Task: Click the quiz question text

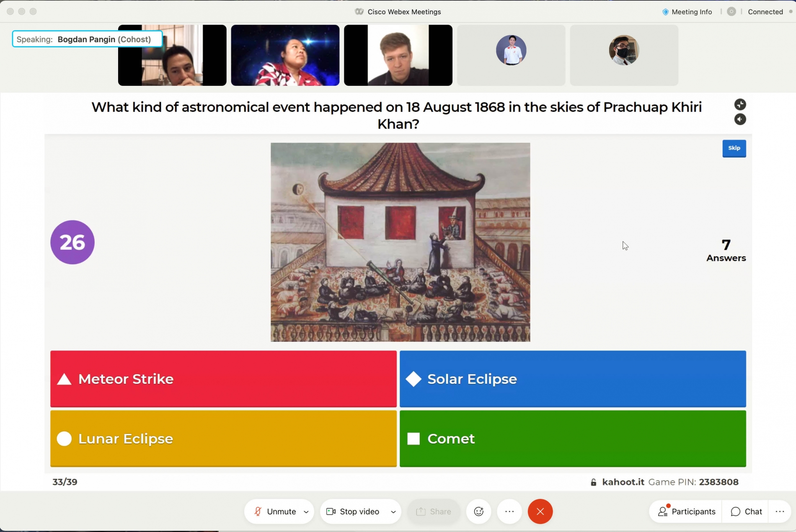Action: 397,115
